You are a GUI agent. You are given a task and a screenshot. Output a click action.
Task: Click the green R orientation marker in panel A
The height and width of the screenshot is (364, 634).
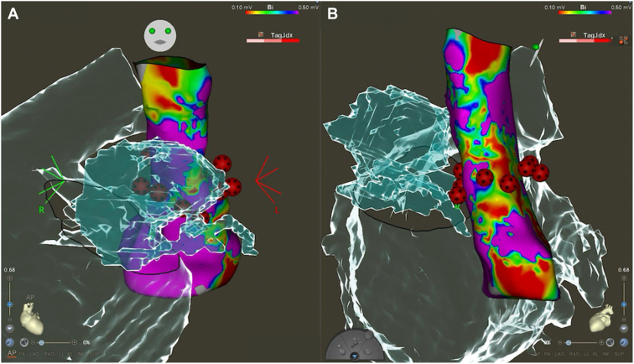pos(41,211)
